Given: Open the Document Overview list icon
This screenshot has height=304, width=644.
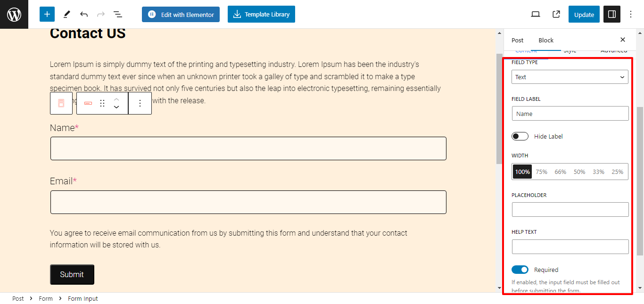Looking at the screenshot, I should [x=118, y=14].
